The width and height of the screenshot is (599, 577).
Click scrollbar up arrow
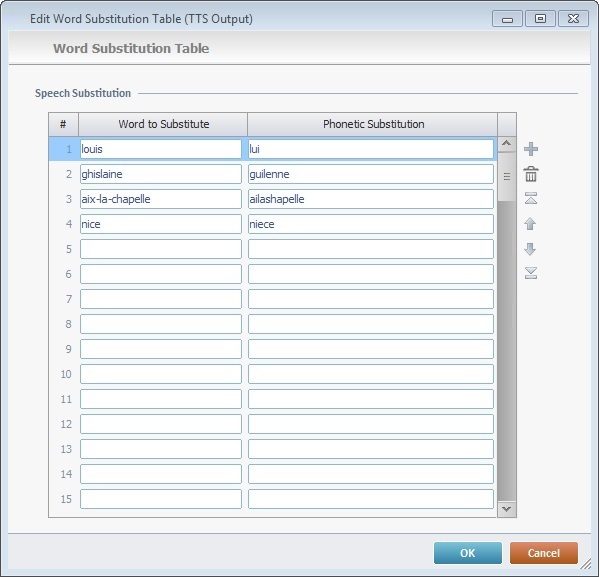(x=507, y=144)
